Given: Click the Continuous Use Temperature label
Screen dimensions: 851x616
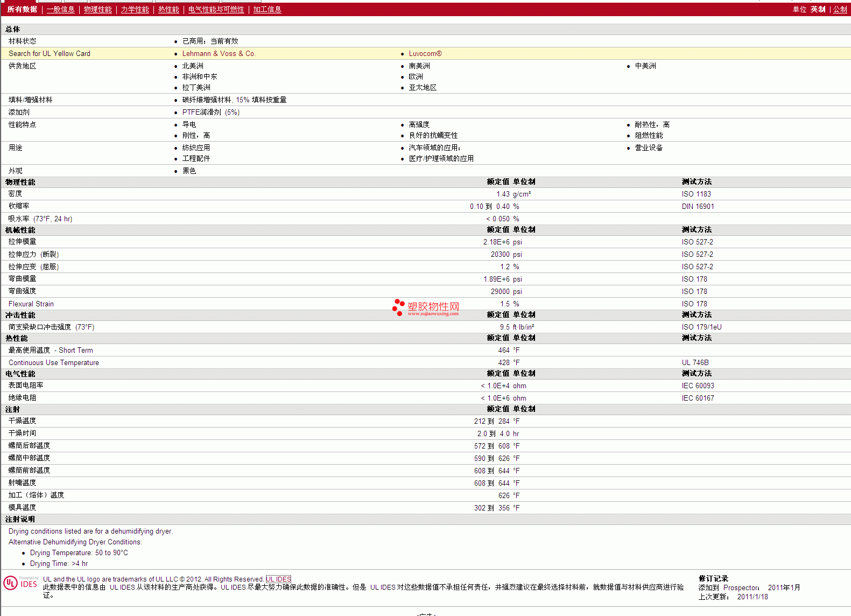Looking at the screenshot, I should pos(54,362).
